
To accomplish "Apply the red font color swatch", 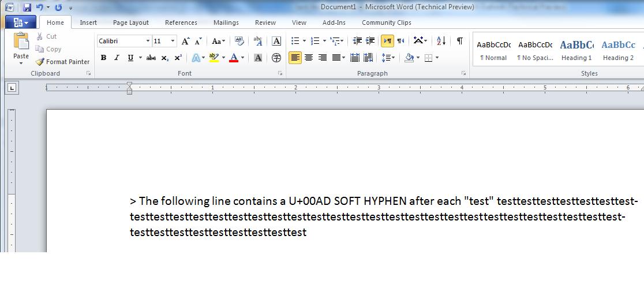I will coord(234,58).
